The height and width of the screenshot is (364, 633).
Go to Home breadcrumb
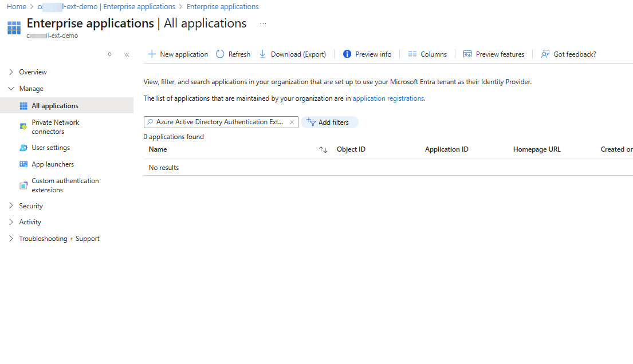click(x=17, y=6)
